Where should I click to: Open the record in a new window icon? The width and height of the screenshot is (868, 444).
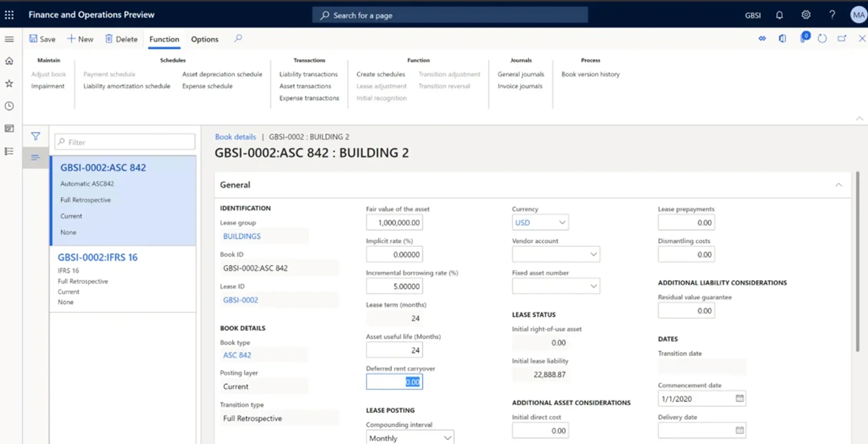[x=842, y=38]
